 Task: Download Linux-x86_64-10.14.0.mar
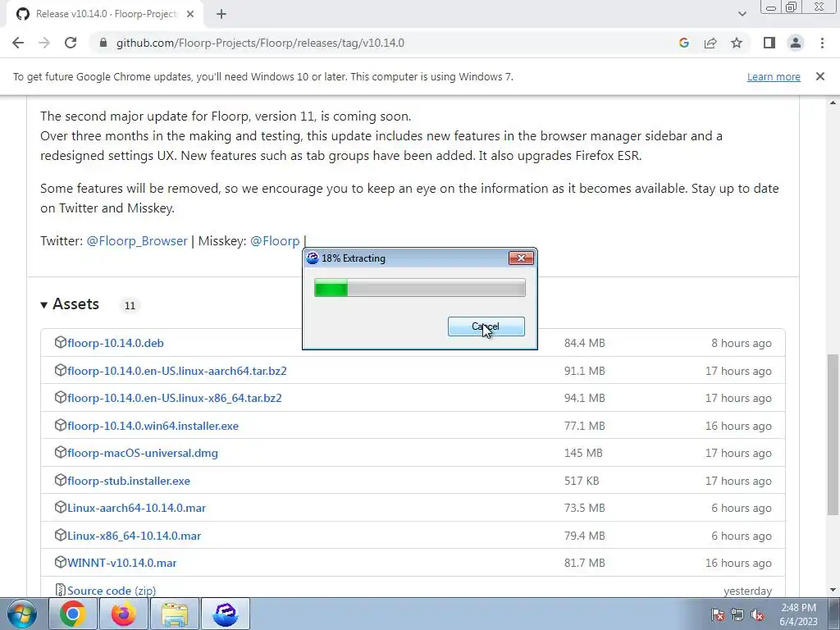tap(134, 536)
